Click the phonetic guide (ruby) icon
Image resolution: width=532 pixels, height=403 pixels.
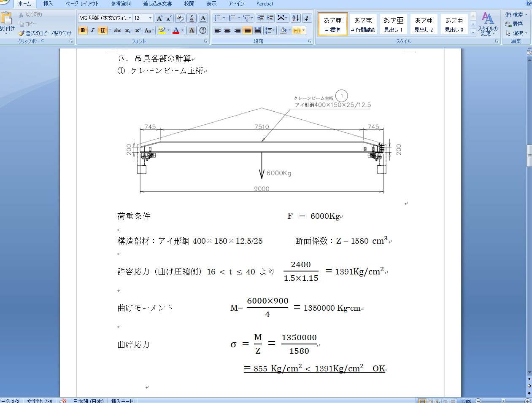[x=192, y=18]
